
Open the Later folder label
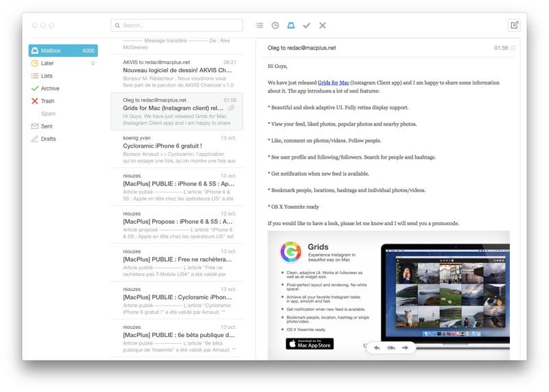pos(47,63)
